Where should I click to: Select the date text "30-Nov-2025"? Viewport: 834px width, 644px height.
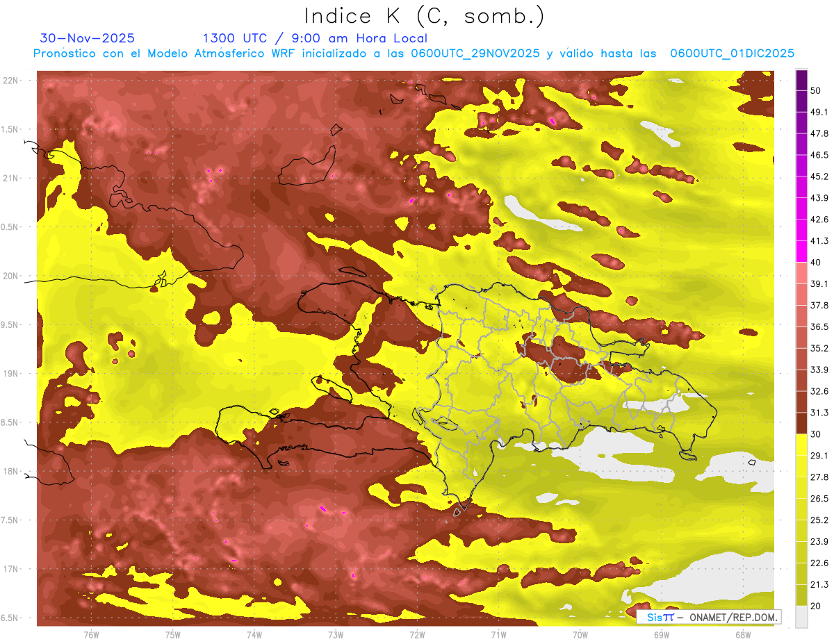click(x=87, y=38)
